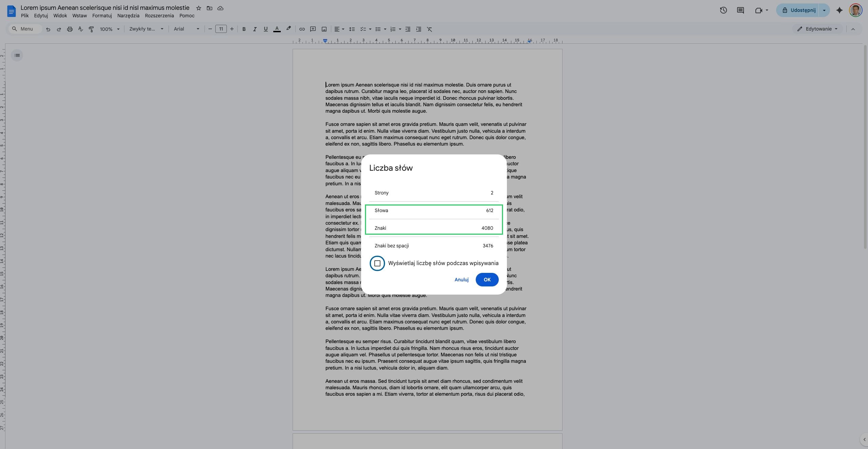
Task: Print the document using printer icon
Action: pyautogui.click(x=70, y=29)
